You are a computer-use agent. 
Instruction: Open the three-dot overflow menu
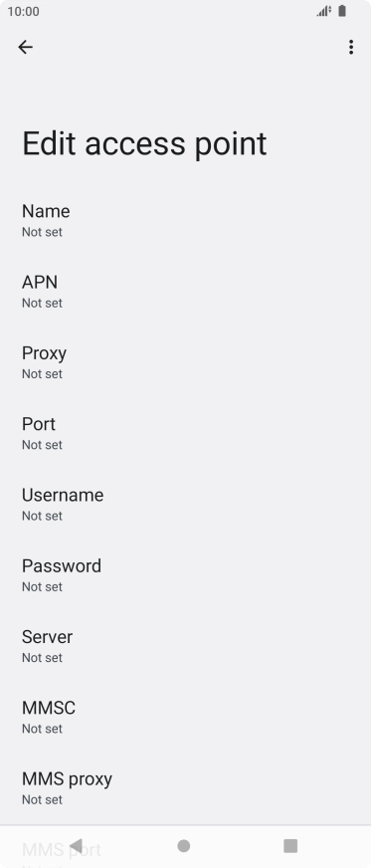351,47
